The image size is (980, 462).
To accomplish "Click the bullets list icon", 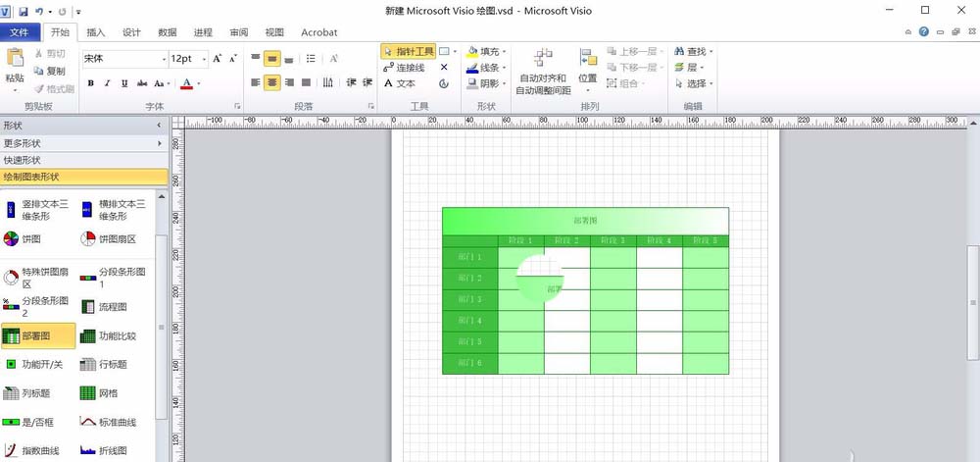I will [x=311, y=59].
